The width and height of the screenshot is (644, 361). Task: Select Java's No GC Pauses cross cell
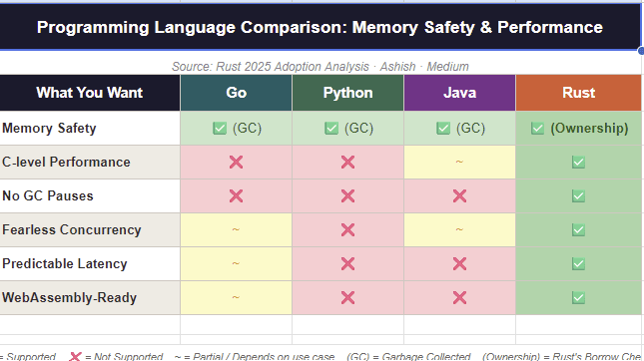pos(459,196)
